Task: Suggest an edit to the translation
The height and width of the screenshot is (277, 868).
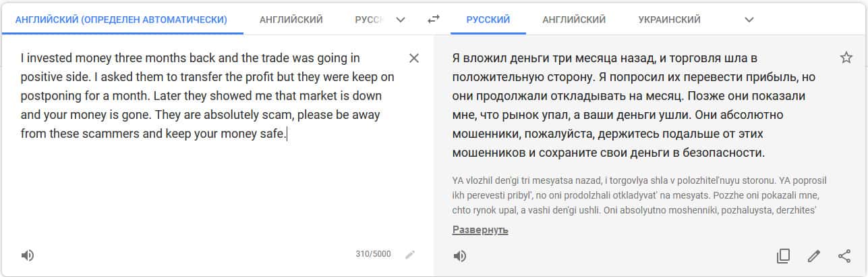Action: (x=814, y=256)
